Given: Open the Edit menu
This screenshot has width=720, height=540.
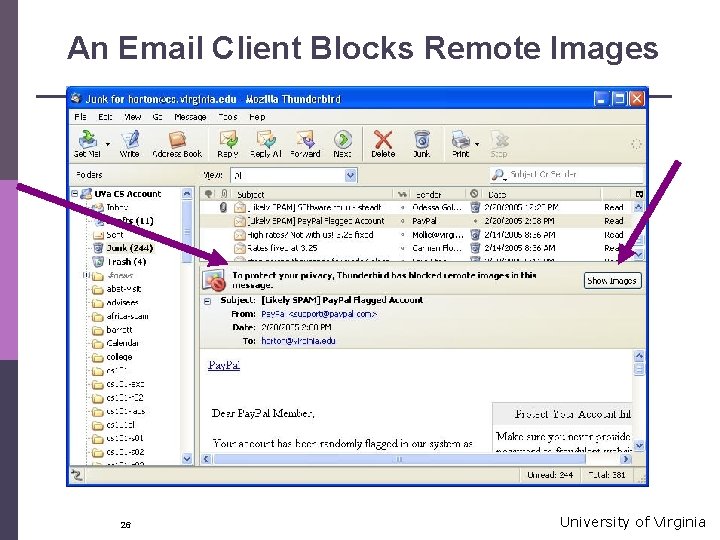Looking at the screenshot, I should click(105, 117).
